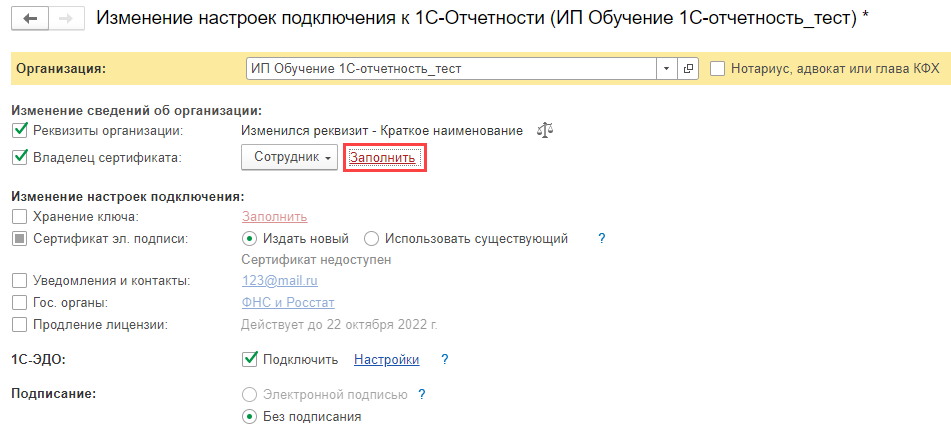
Task: Click text Изменился реквизит - Краткое наименование
Action: [x=382, y=130]
